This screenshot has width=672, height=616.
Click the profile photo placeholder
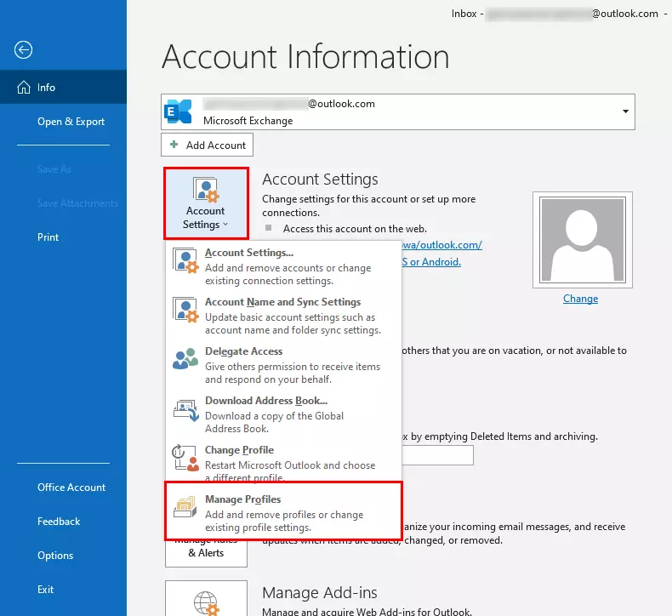point(583,240)
